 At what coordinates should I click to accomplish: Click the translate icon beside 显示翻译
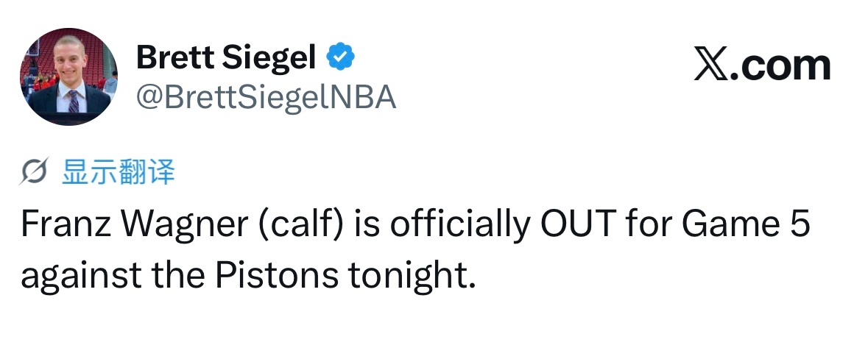click(x=36, y=174)
